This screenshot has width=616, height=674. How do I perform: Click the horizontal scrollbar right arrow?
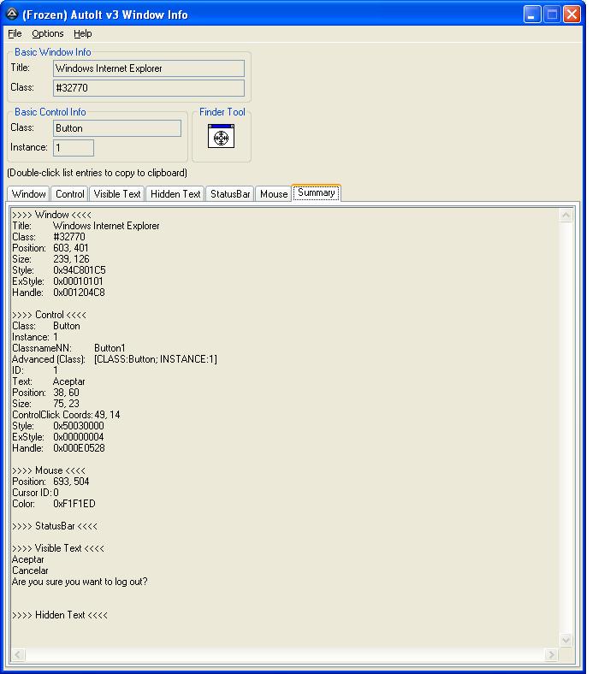[x=551, y=654]
